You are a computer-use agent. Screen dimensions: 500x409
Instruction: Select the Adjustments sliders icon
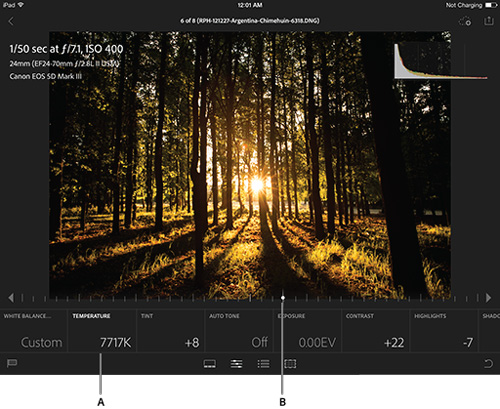click(x=236, y=364)
